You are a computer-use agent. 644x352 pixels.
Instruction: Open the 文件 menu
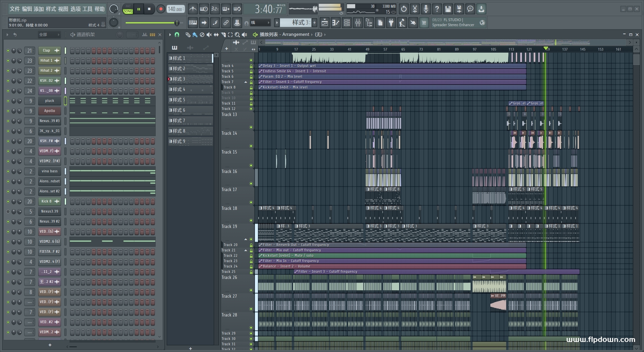pyautogui.click(x=15, y=9)
